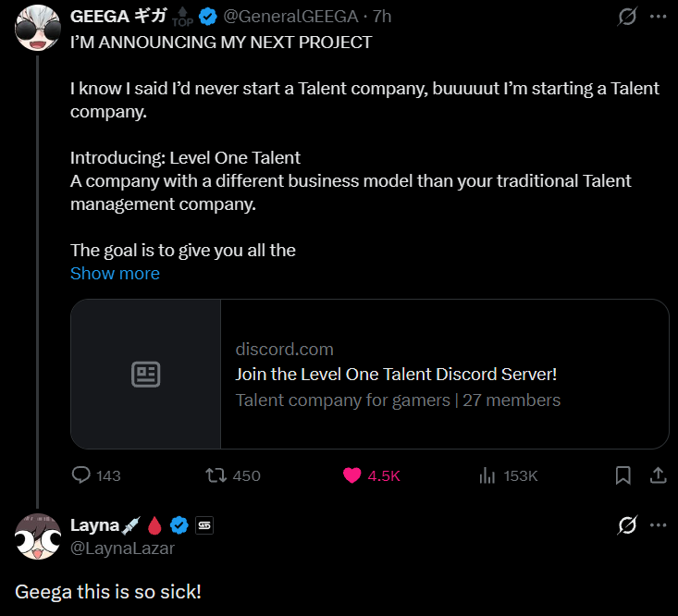
Task: Open the 7h timestamp of post
Action: pos(382,17)
